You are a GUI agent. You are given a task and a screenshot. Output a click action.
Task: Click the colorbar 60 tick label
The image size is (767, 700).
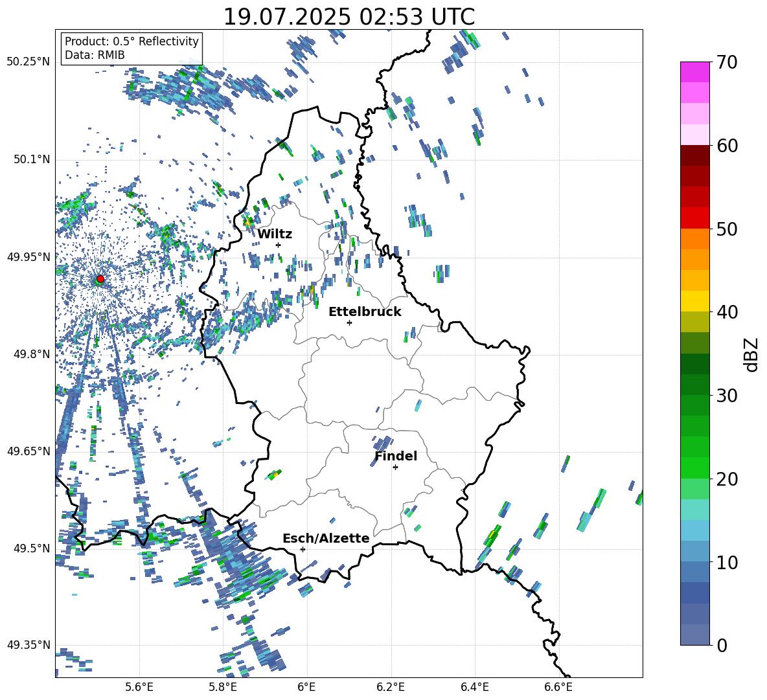(727, 146)
